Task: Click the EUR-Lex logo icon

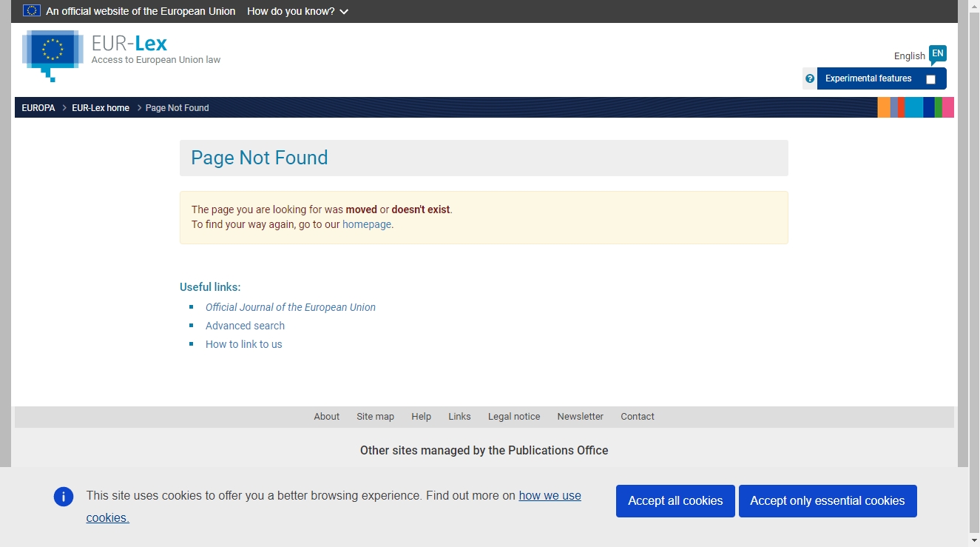Action: pos(52,53)
